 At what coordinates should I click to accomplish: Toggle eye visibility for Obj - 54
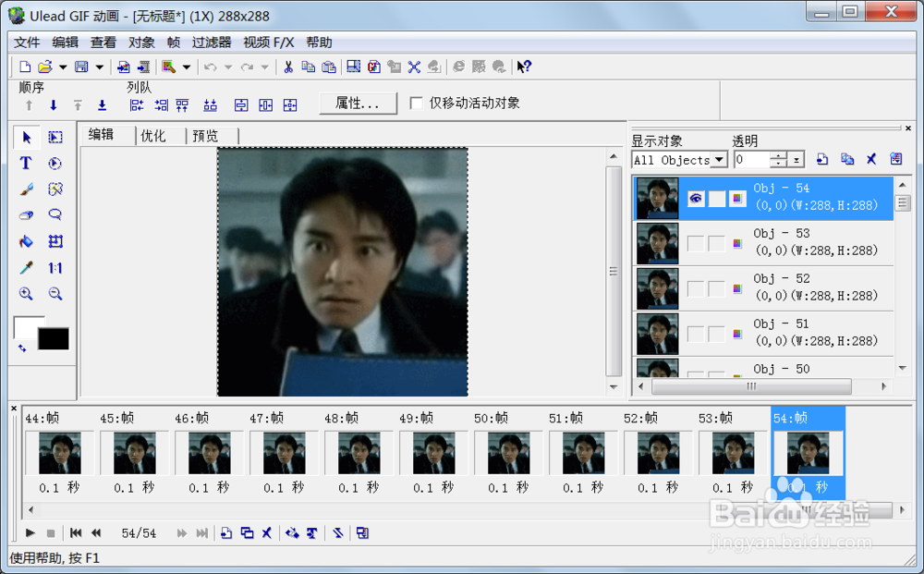coord(696,199)
